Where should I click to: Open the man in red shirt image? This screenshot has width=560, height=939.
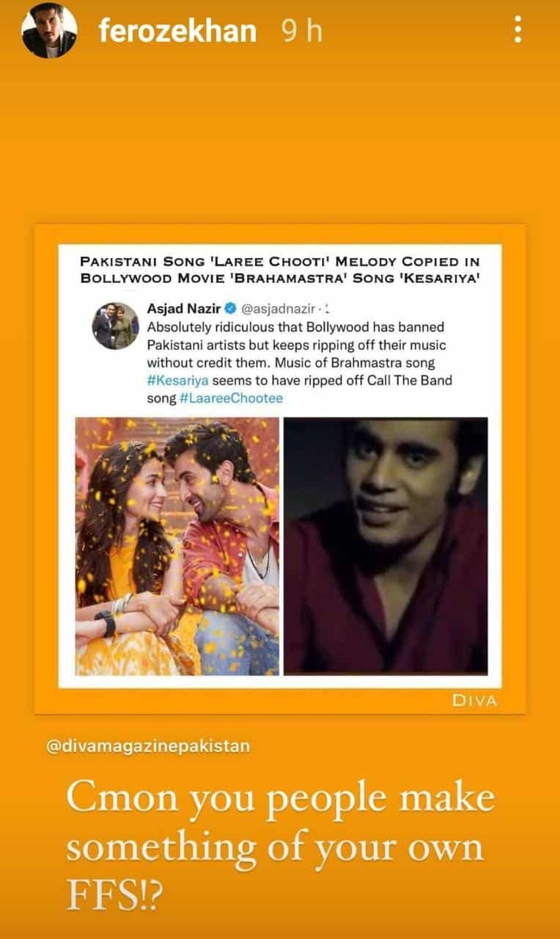[x=386, y=546]
